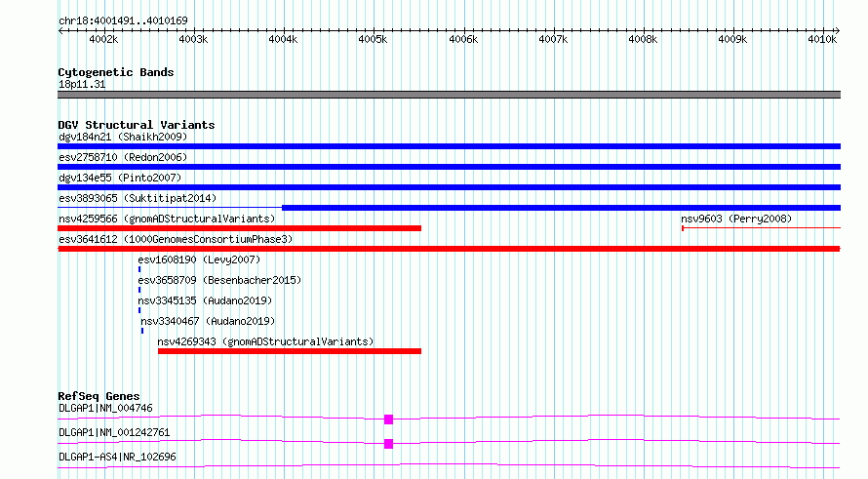Select the dgv134e55 blue variant bar
The width and height of the screenshot is (868, 479).
point(449,187)
